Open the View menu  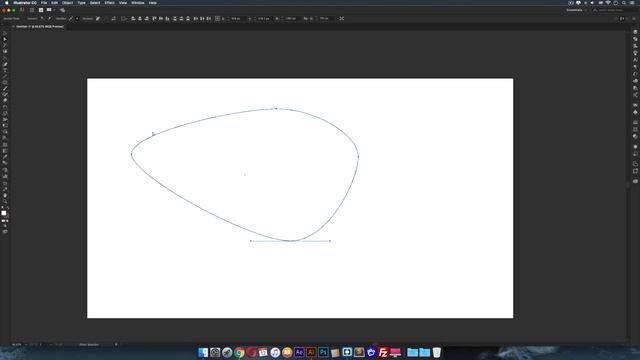[x=123, y=3]
